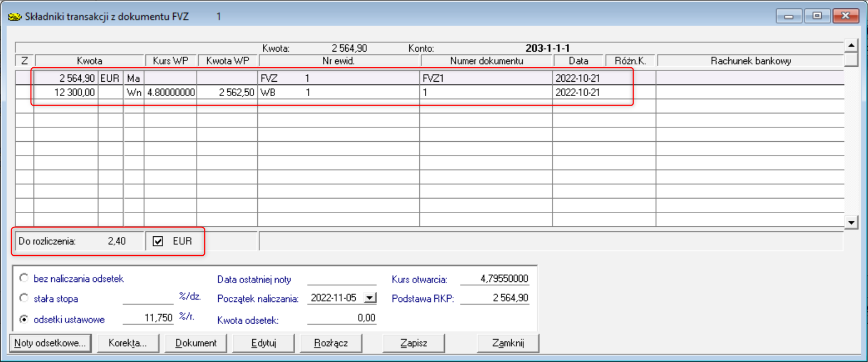Click the 'Kurs WP' column header
The image size is (868, 362).
(171, 61)
